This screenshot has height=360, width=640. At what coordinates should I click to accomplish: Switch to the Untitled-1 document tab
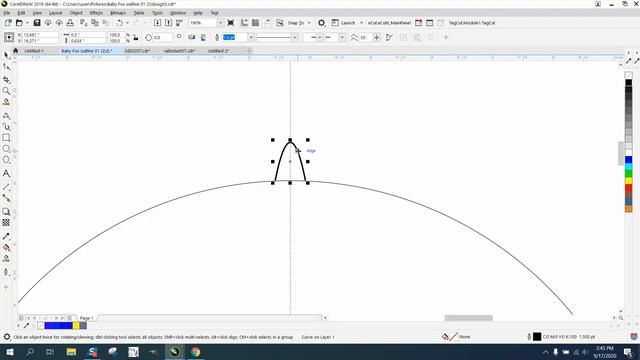(x=34, y=51)
